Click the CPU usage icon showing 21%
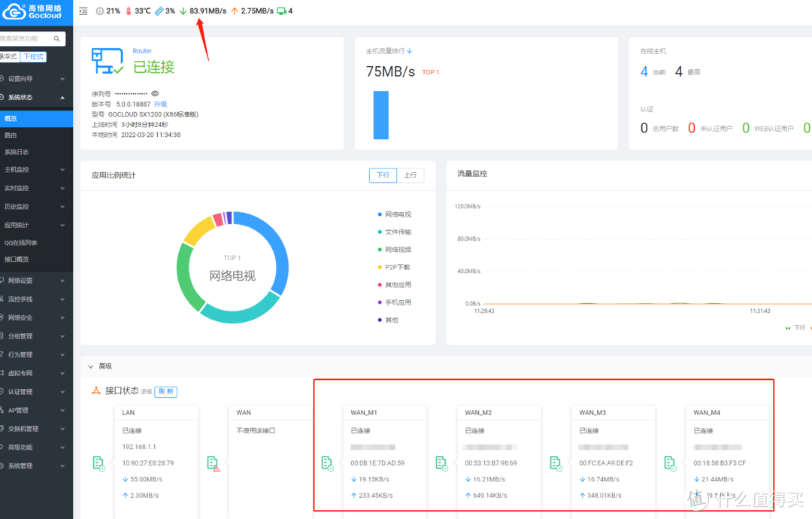Viewport: 812px width, 519px height. click(x=100, y=11)
